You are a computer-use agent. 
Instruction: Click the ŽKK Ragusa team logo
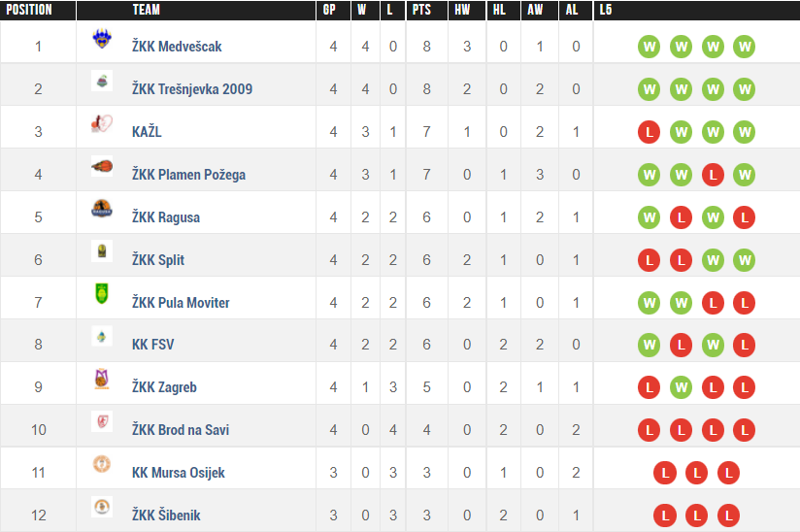(x=102, y=210)
